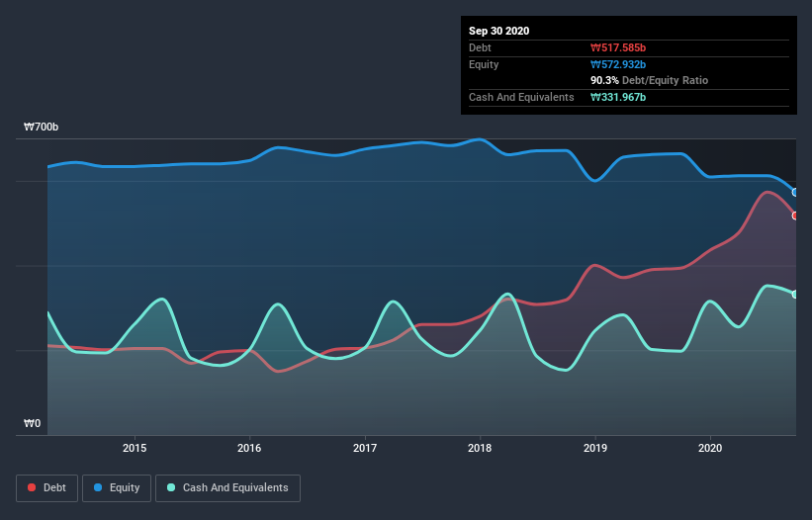
Task: Click the 90.3% Debt/Equity Ratio text
Action: click(x=650, y=81)
